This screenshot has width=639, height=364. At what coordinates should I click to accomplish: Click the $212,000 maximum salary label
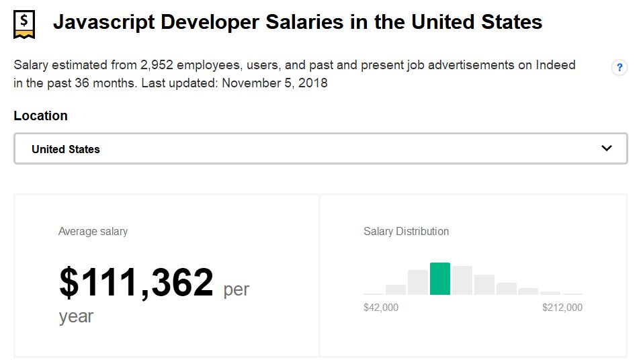point(562,308)
